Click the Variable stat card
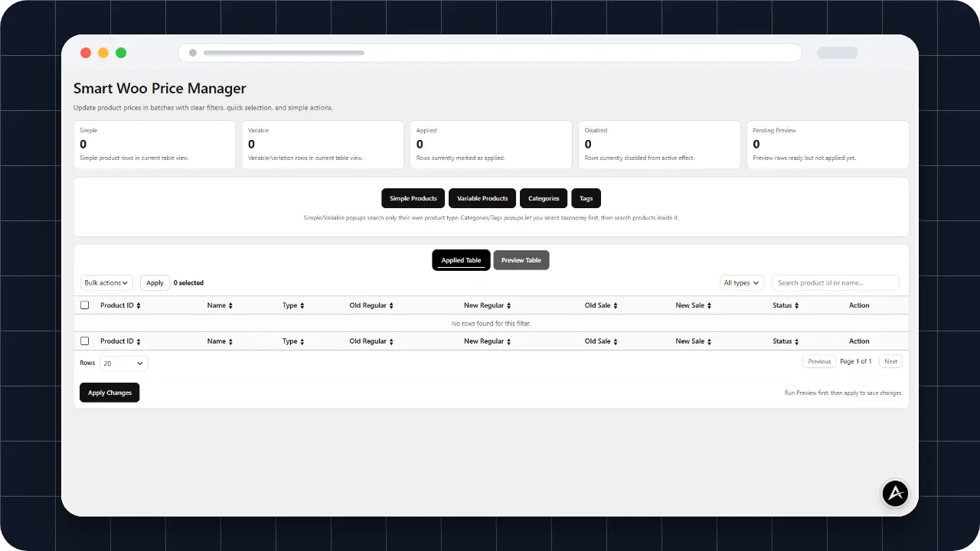Viewport: 980px width, 551px height. click(x=323, y=145)
